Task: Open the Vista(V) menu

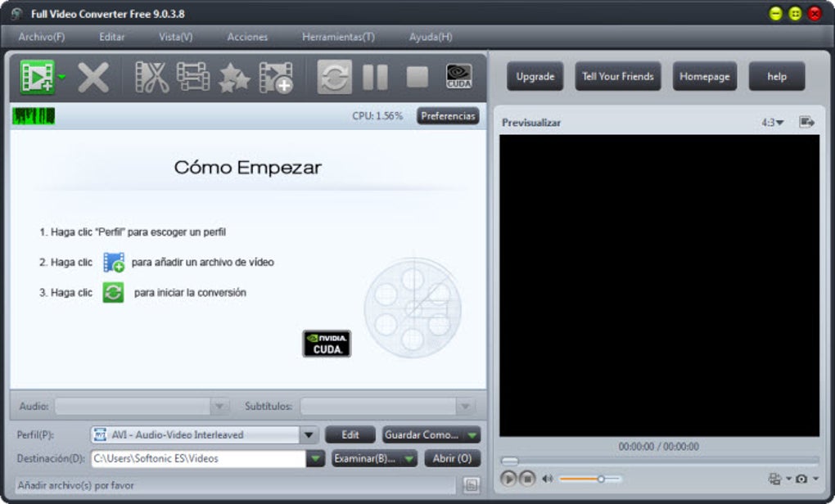Action: 176,37
